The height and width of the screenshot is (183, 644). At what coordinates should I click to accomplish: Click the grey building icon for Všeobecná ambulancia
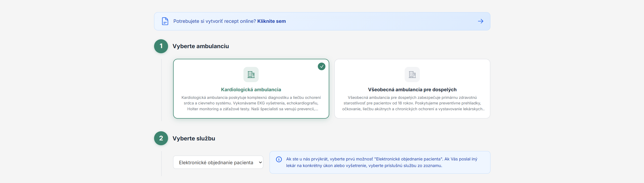click(412, 75)
